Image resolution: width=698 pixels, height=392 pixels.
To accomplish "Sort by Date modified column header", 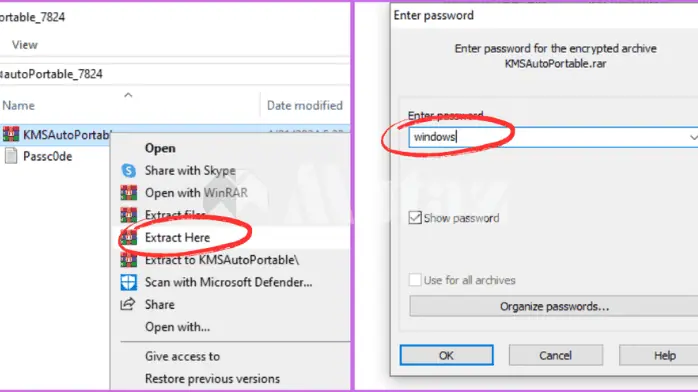I will (x=305, y=105).
